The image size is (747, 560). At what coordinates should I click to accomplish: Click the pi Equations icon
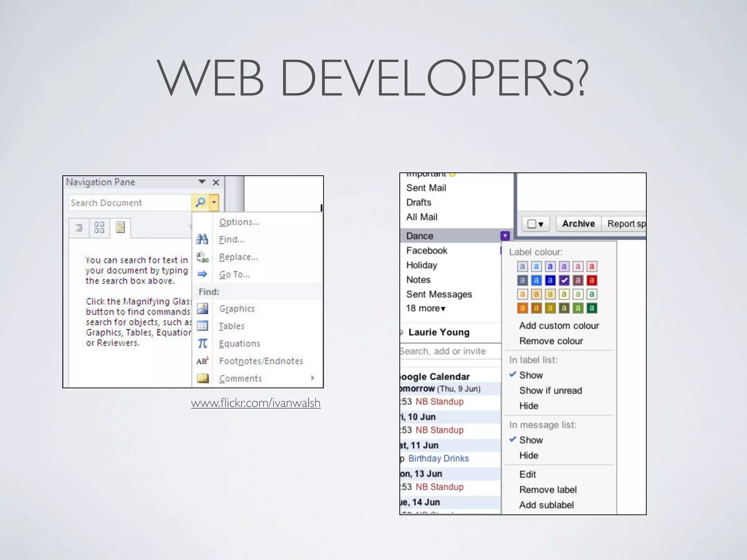202,343
